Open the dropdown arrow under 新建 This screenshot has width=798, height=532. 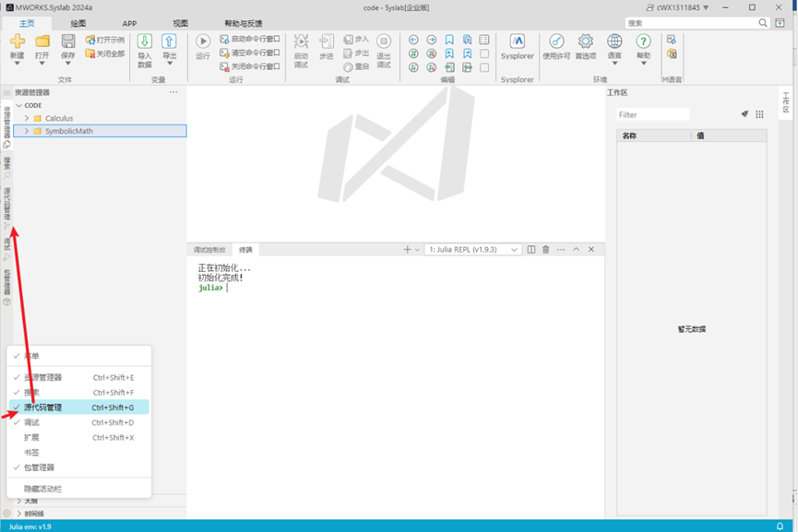pos(17,64)
